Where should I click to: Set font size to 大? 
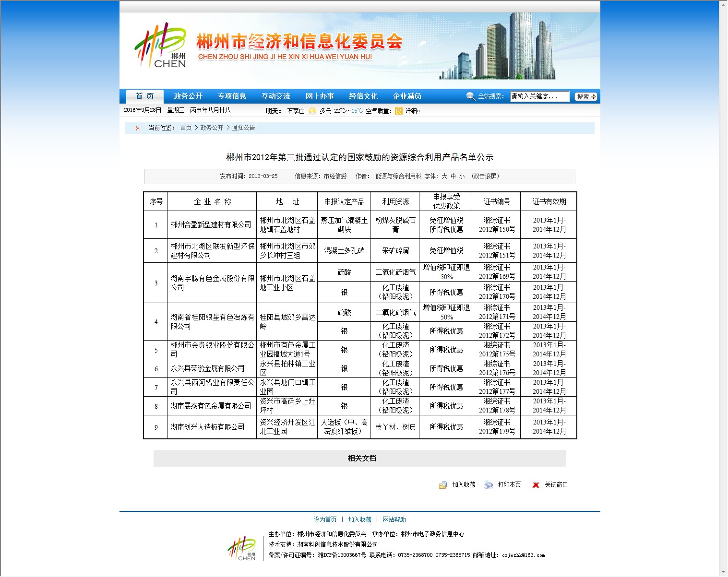pyautogui.click(x=444, y=177)
